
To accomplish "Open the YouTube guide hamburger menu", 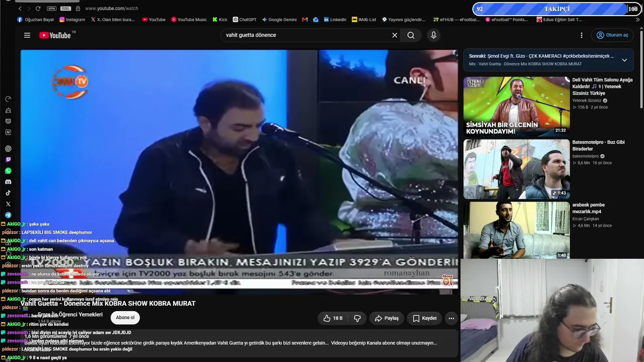I will coord(27,35).
